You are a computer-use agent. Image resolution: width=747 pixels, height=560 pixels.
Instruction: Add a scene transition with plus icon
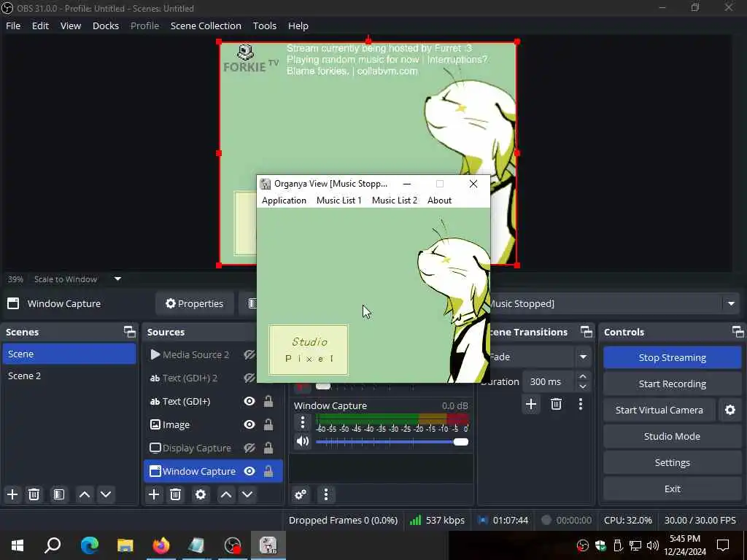point(531,404)
